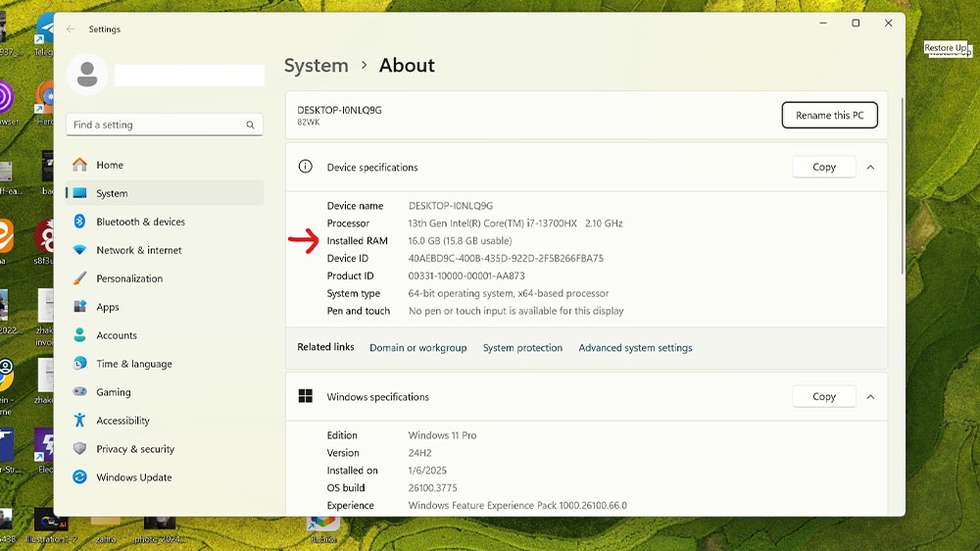Viewport: 980px width, 551px height.
Task: Copy the device specifications
Action: click(x=824, y=167)
